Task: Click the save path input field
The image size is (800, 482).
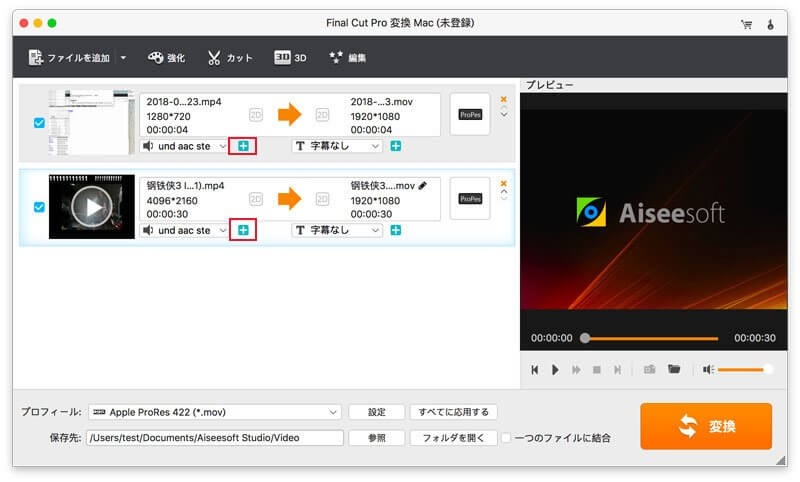Action: pos(215,438)
